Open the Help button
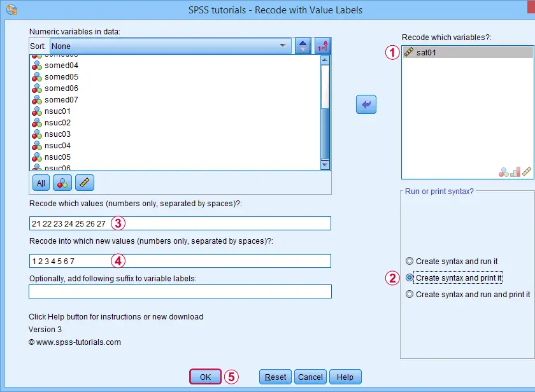 coord(345,377)
